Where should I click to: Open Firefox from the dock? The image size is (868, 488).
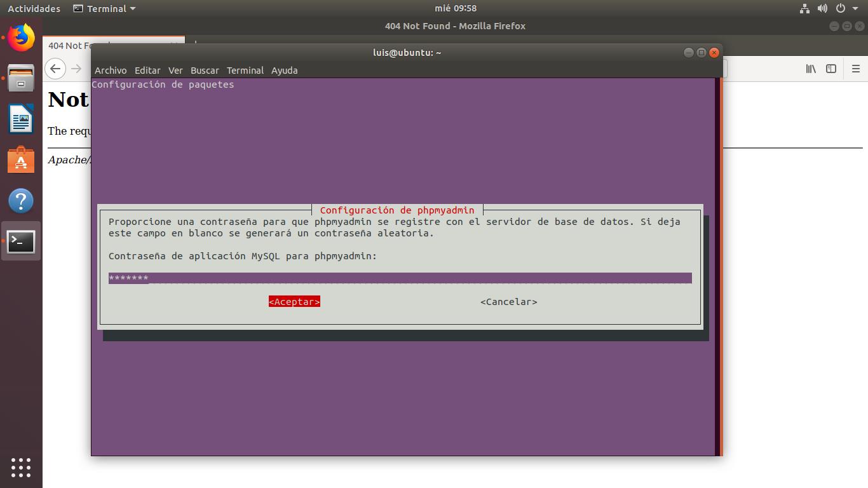(21, 38)
